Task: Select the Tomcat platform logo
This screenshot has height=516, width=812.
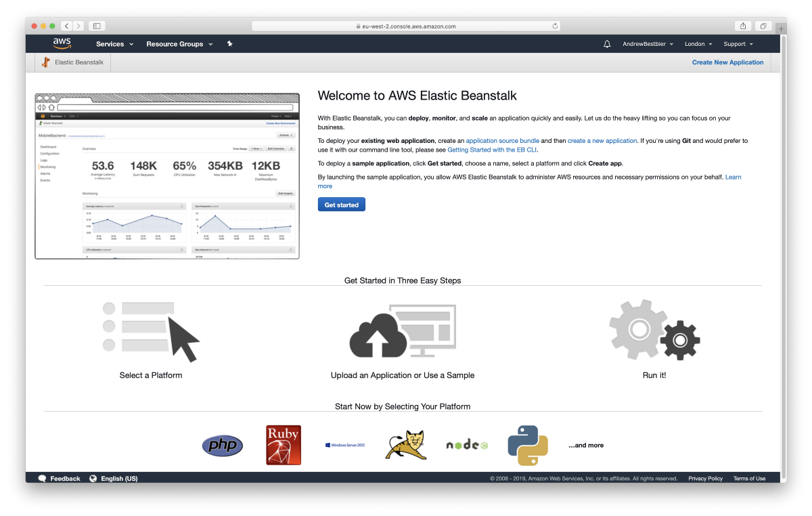Action: pyautogui.click(x=406, y=445)
